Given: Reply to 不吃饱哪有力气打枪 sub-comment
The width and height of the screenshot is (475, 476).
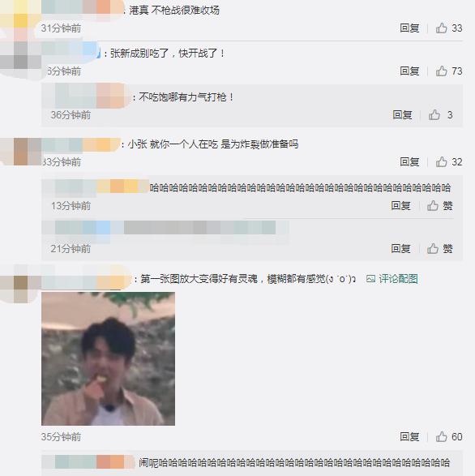Looking at the screenshot, I should (x=402, y=115).
